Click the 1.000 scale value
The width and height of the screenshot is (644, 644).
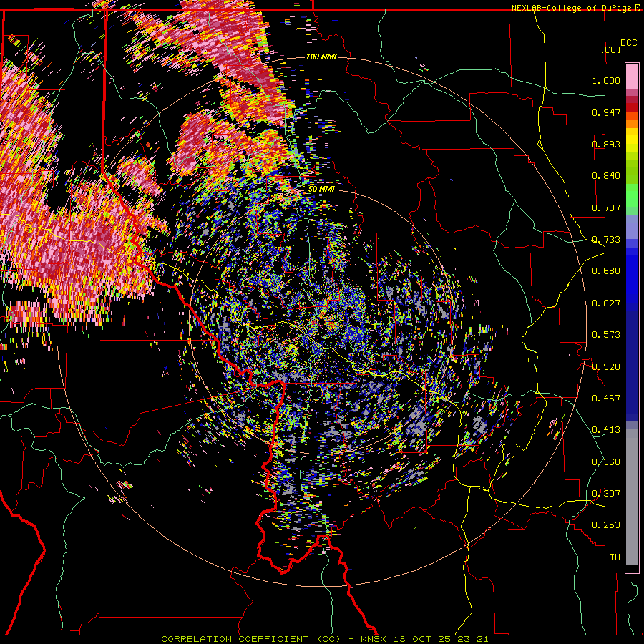pyautogui.click(x=606, y=80)
